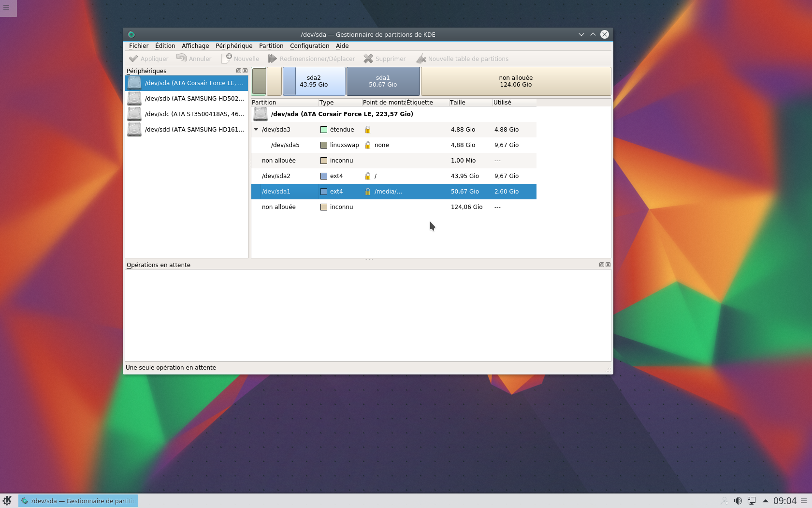Click the Point de montage column header
The height and width of the screenshot is (508, 812).
[384, 103]
